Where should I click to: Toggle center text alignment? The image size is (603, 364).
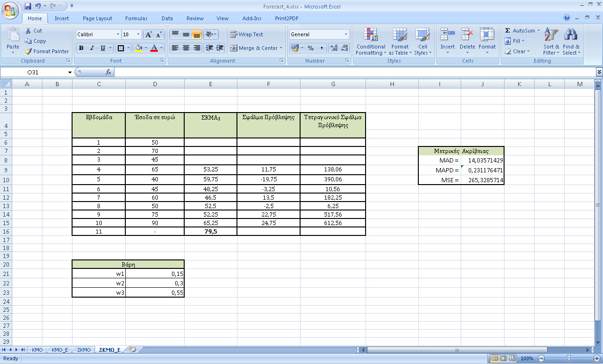click(186, 48)
